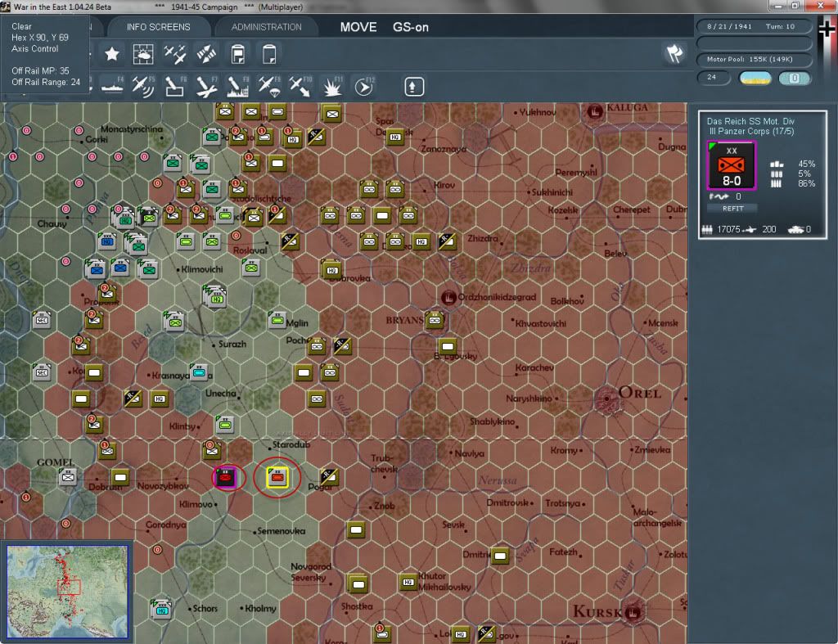Image resolution: width=838 pixels, height=644 pixels.
Task: Select the unit stationed at BRYANSK
Action: pyautogui.click(x=435, y=320)
